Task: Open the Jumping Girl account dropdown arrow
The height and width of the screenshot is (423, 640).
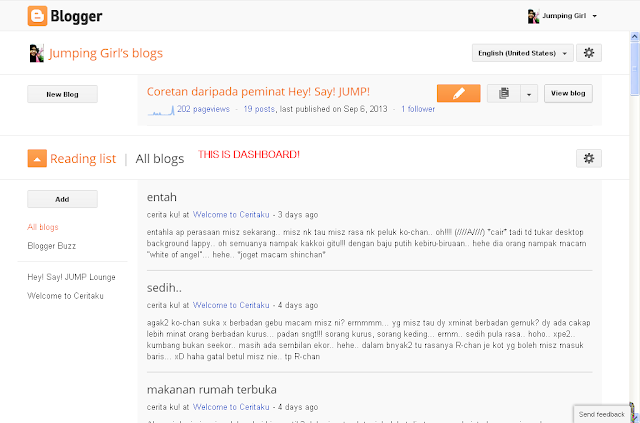Action: coord(594,16)
